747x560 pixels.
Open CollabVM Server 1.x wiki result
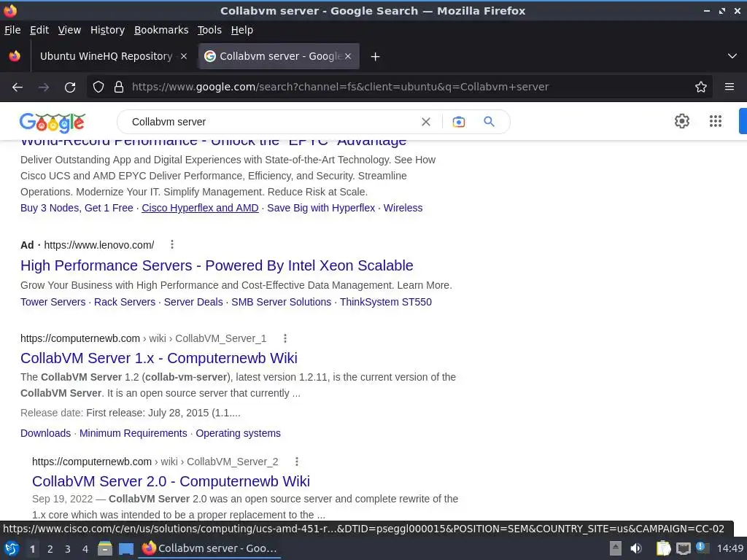158,358
